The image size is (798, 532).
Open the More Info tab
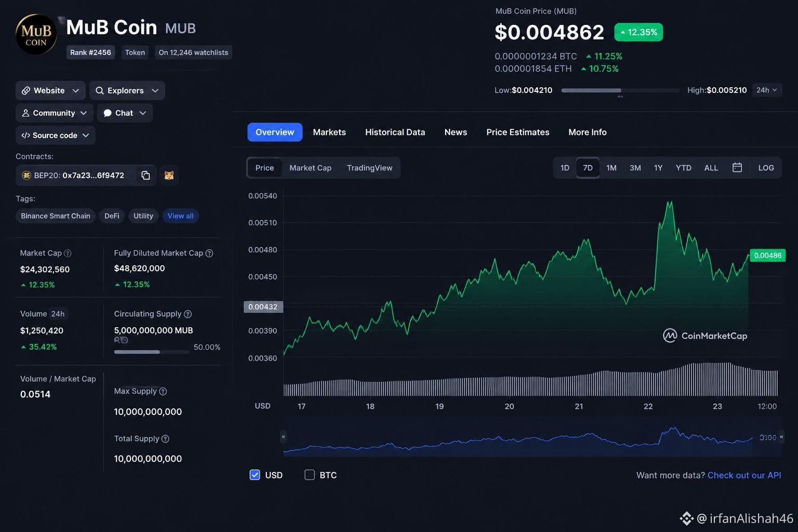587,132
